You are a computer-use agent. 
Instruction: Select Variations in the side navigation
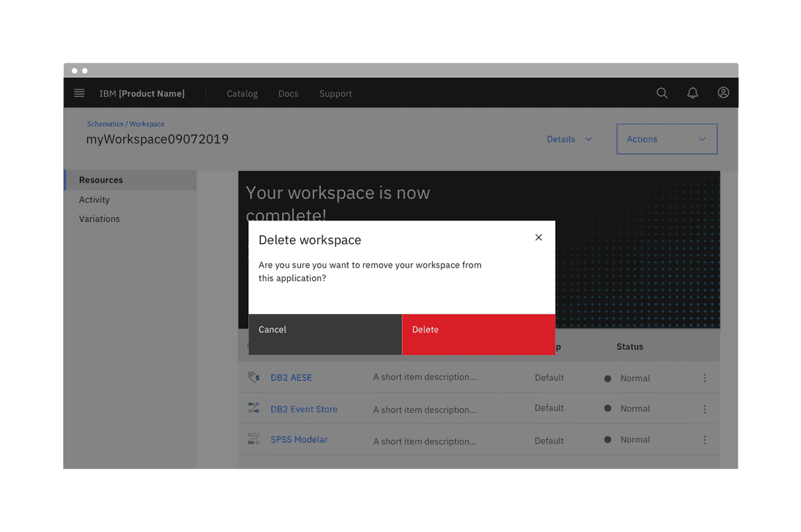(x=99, y=219)
